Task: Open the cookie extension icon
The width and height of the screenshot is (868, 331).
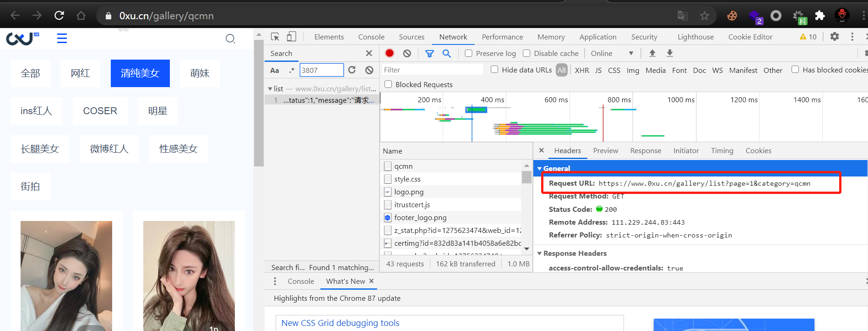Action: coord(732,16)
